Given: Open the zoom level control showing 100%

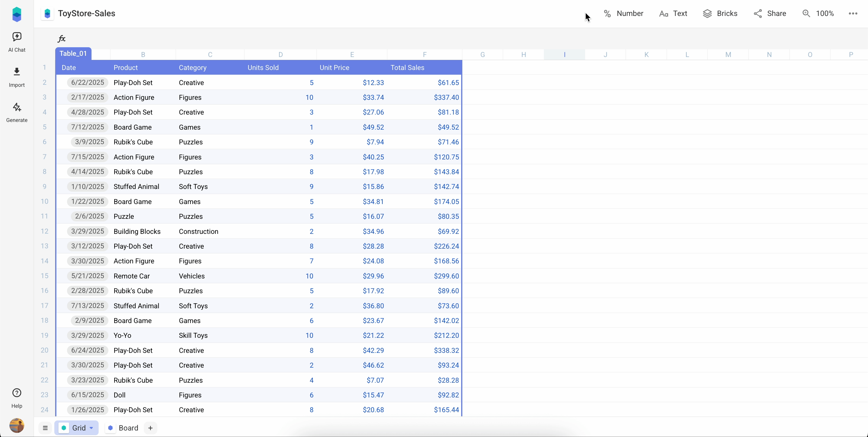Looking at the screenshot, I should (819, 14).
